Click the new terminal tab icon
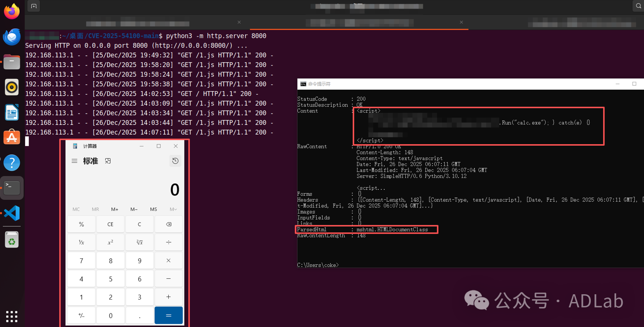Image resolution: width=644 pixels, height=327 pixels. (34, 6)
